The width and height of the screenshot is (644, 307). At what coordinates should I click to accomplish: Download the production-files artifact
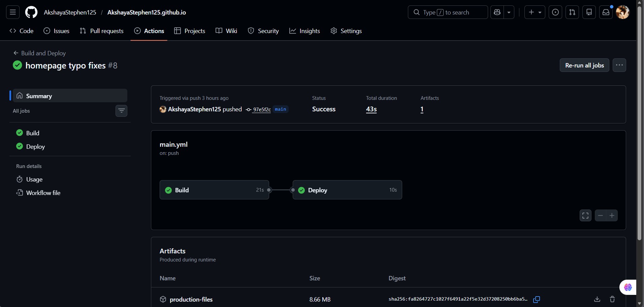tap(597, 299)
